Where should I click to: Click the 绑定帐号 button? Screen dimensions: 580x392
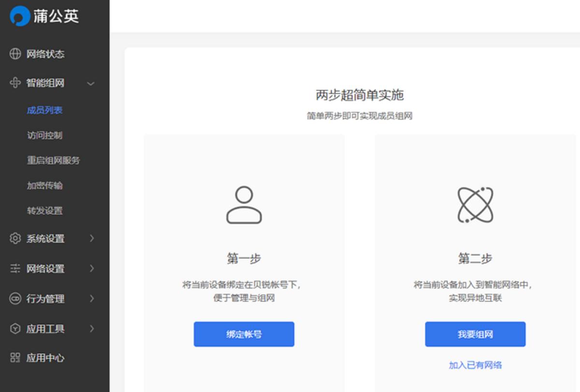point(244,334)
